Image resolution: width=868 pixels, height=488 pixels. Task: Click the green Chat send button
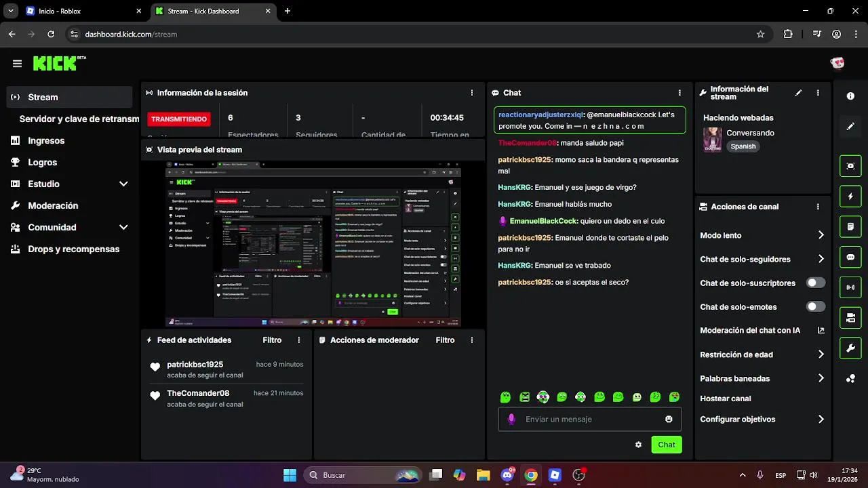(667, 445)
